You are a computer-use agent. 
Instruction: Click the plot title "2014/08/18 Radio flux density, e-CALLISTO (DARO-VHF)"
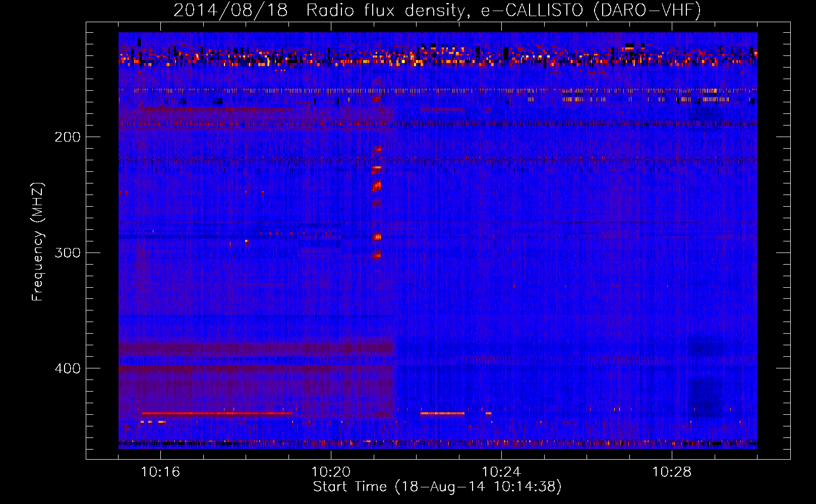point(437,10)
